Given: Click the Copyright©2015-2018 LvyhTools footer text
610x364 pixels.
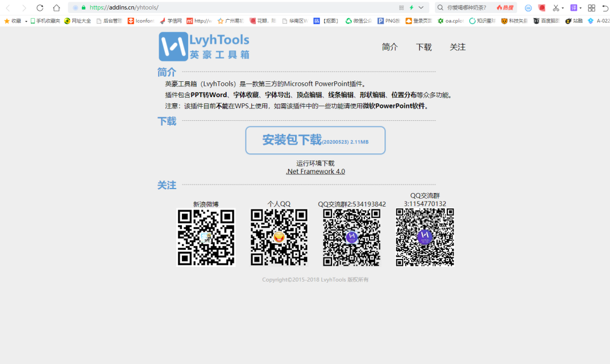Looking at the screenshot, I should click(x=316, y=279).
